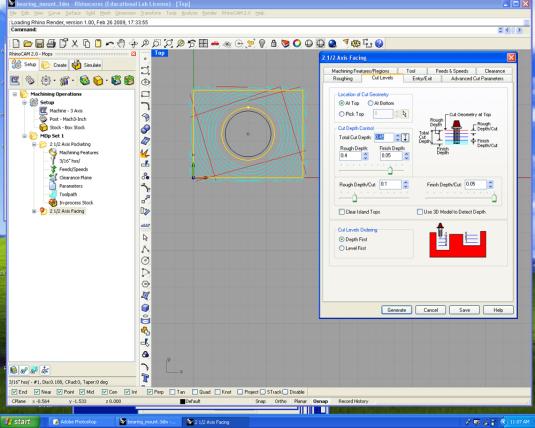
Task: Click the Rough Depth/Cut slider handle
Action: [x=355, y=198]
